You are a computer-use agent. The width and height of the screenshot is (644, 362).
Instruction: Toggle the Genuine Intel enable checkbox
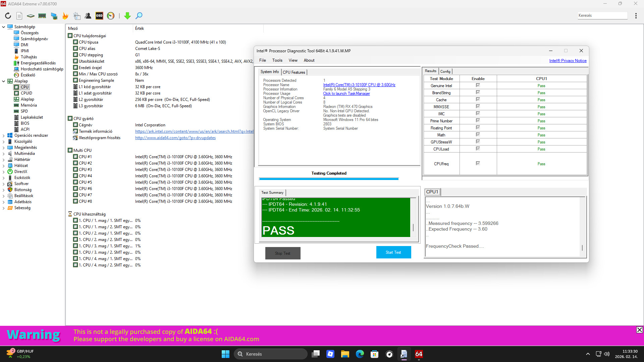pos(478,85)
